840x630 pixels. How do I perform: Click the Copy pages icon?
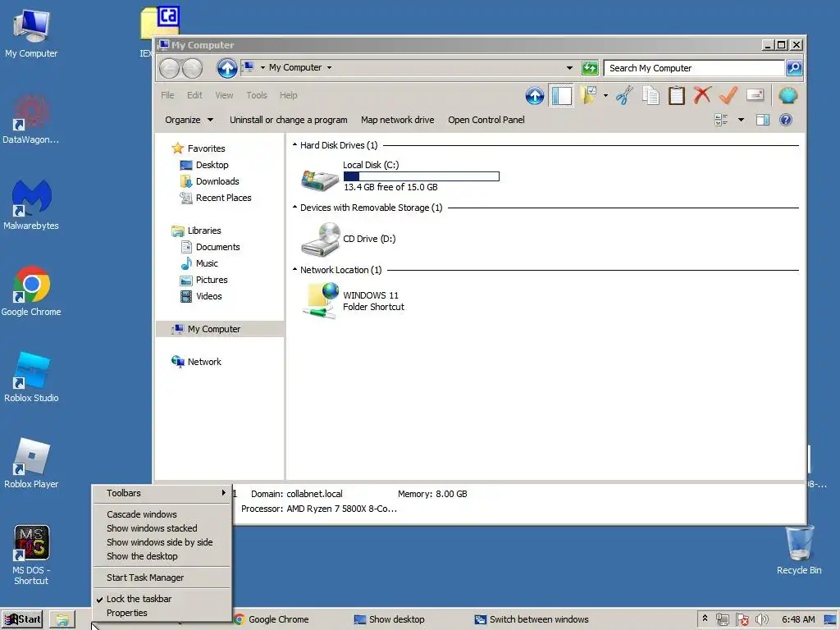[x=651, y=96]
